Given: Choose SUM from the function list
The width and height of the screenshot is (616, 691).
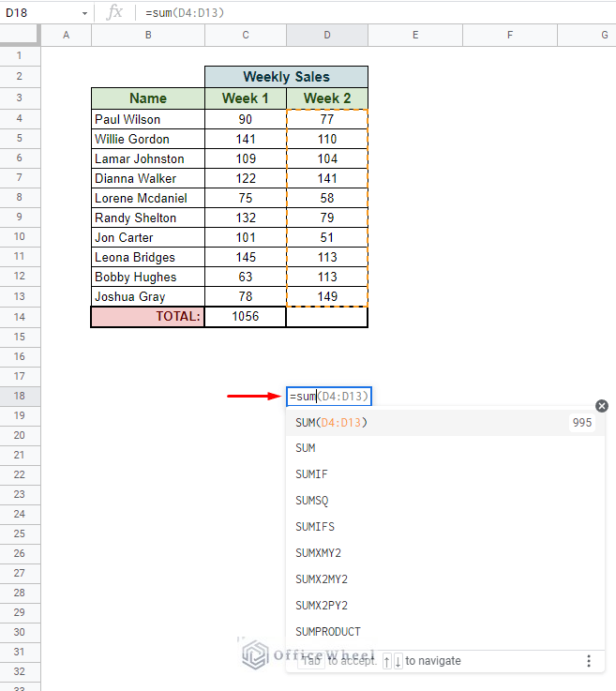Looking at the screenshot, I should (445, 448).
